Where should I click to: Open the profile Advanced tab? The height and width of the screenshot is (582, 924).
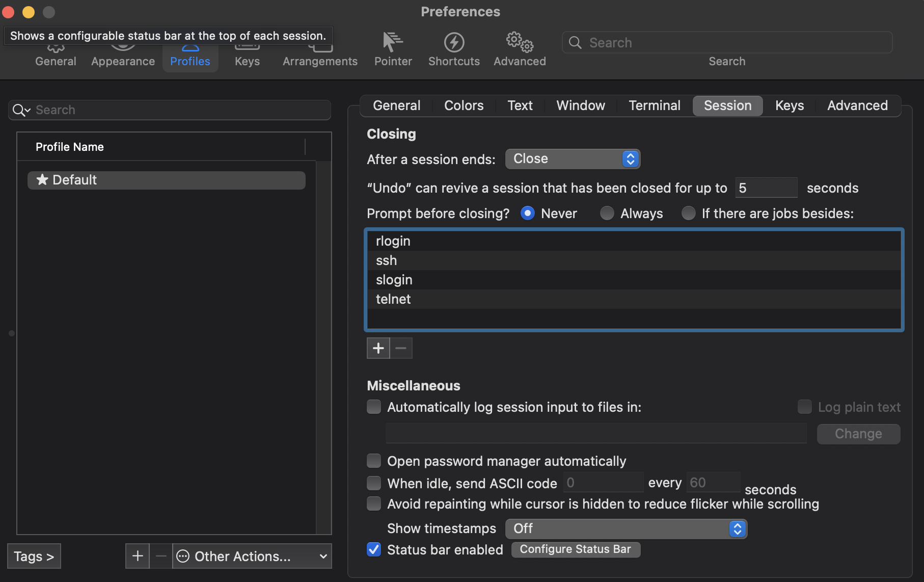click(857, 105)
